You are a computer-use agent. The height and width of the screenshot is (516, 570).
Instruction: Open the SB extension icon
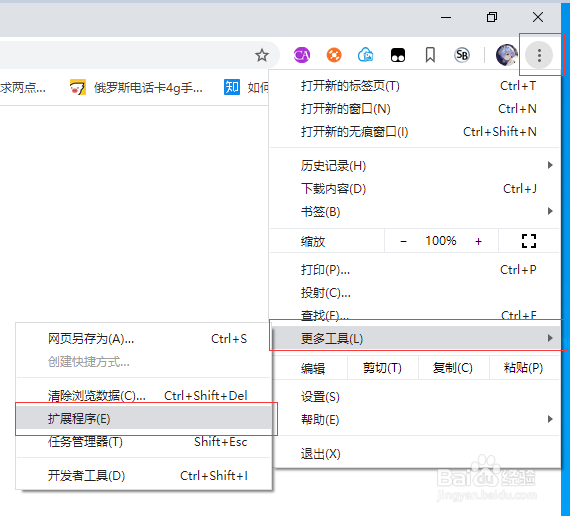(x=462, y=55)
